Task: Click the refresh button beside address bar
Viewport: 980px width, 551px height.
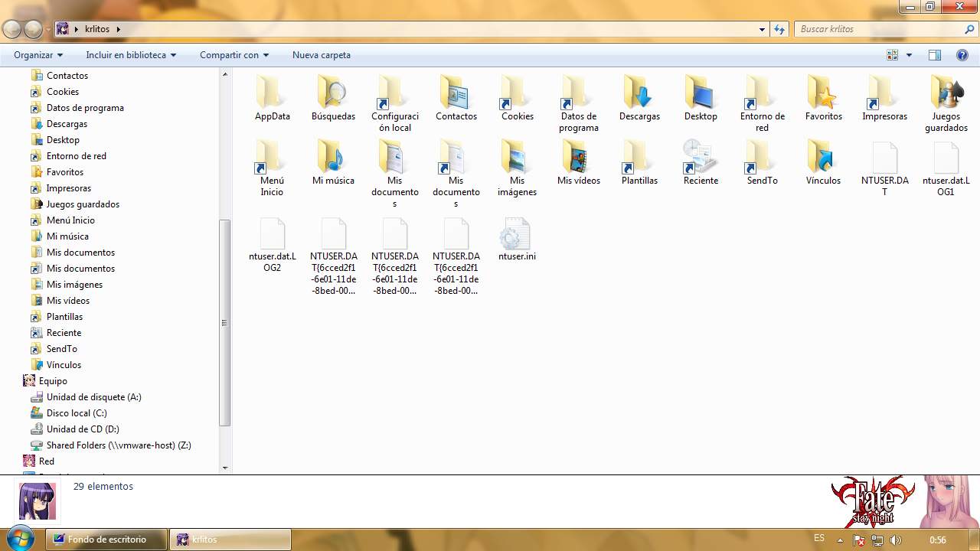Action: pyautogui.click(x=779, y=29)
